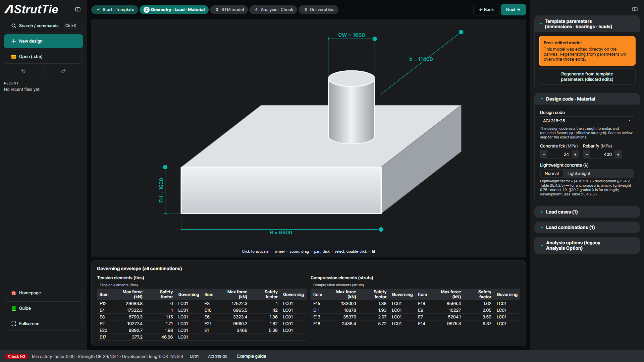Decrease Rebar fy value
Viewport: 644px width, 362px height.
pyautogui.click(x=587, y=155)
